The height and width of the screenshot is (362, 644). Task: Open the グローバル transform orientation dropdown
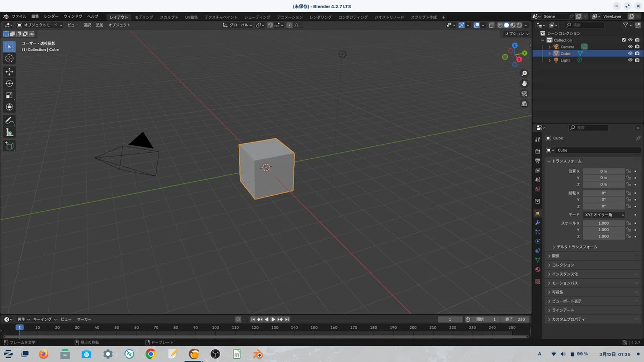pyautogui.click(x=237, y=25)
